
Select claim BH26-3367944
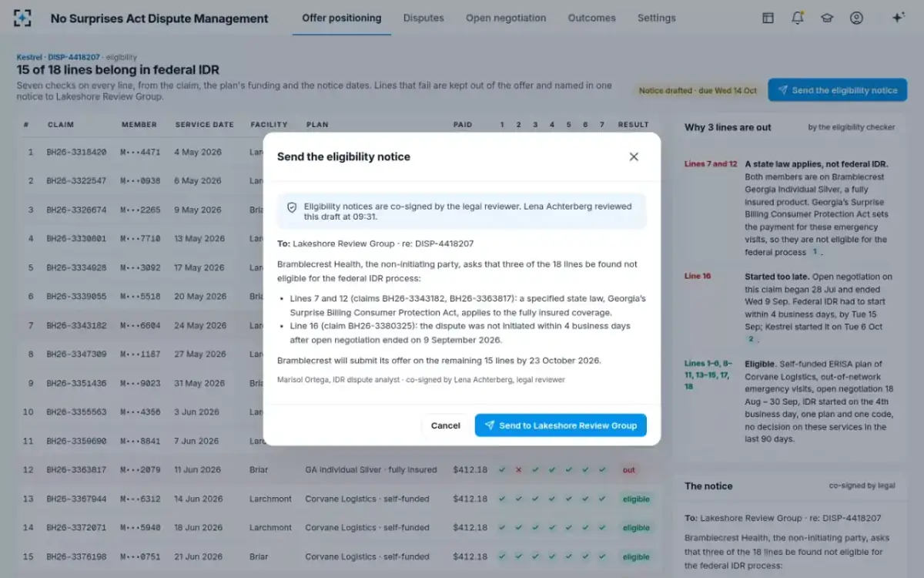tap(77, 499)
